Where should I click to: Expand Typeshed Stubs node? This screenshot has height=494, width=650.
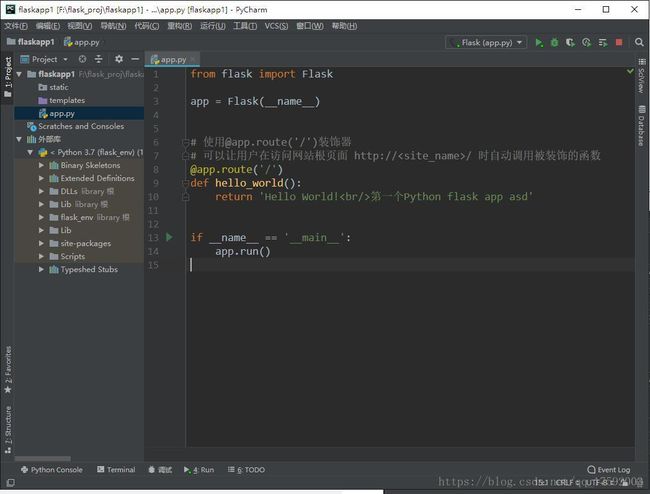pos(41,269)
